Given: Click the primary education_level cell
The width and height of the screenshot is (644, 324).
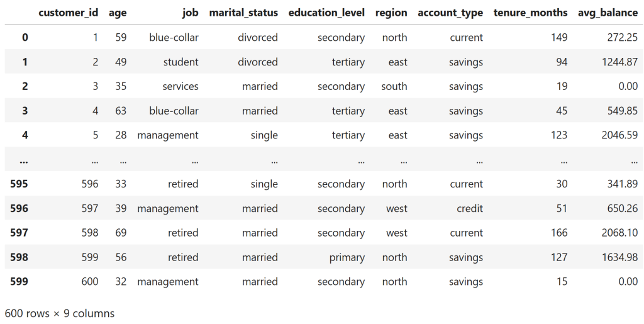Looking at the screenshot, I should click(347, 258).
